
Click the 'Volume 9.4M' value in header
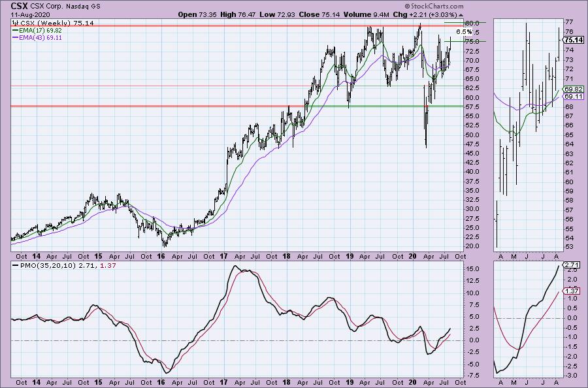[x=367, y=14]
